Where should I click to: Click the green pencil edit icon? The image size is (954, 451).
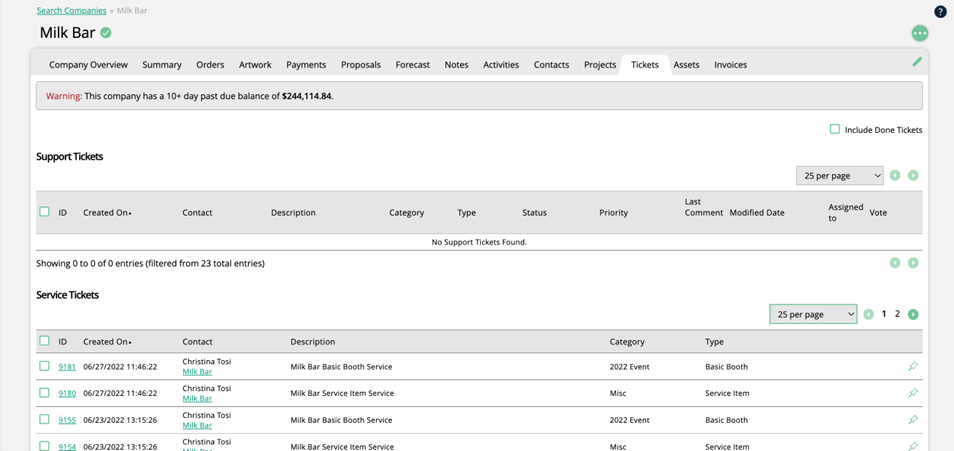click(x=917, y=61)
